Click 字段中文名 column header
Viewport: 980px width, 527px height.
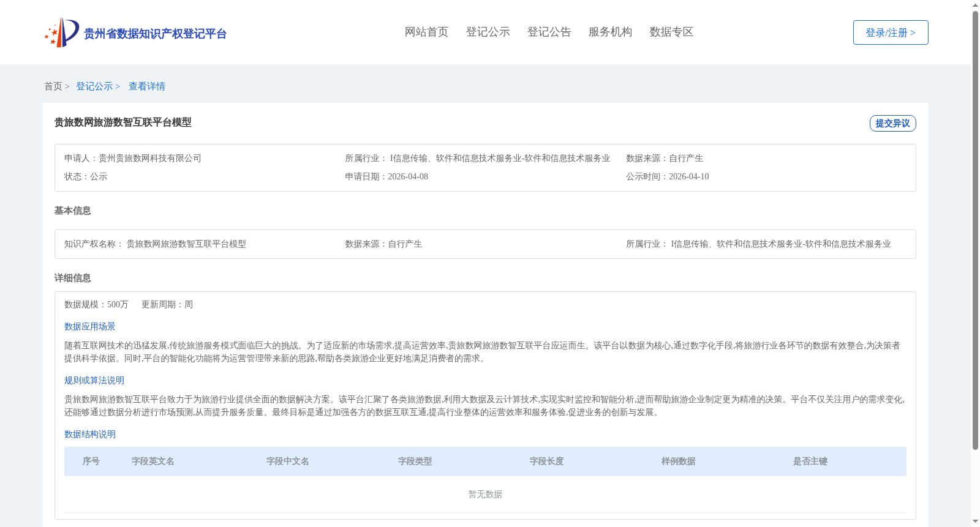coord(288,462)
